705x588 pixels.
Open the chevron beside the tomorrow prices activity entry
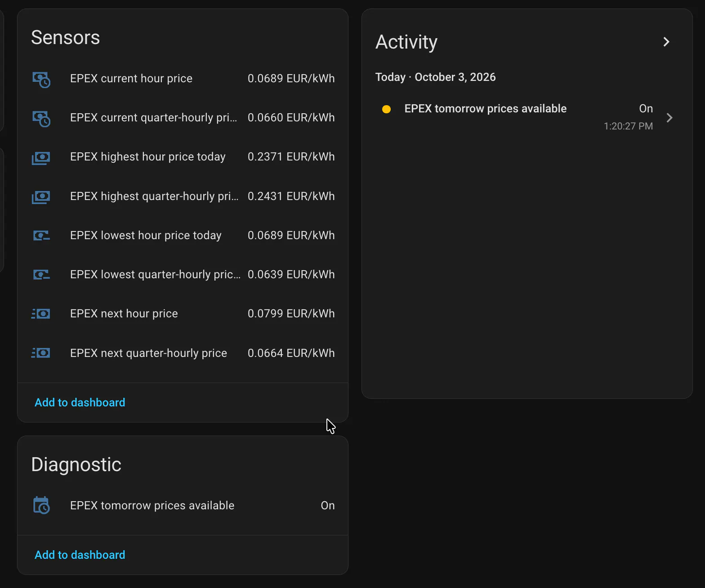coord(669,118)
